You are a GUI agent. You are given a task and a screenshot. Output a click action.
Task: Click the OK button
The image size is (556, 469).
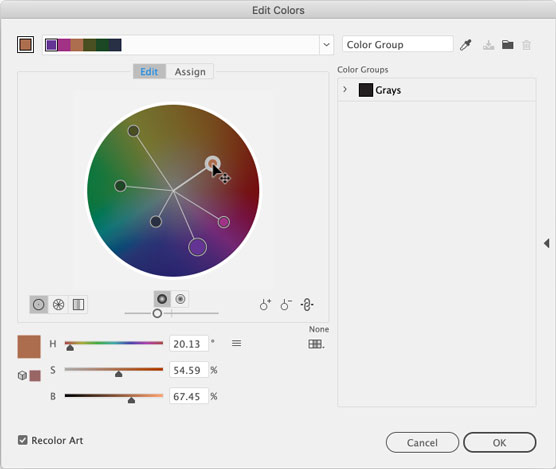(499, 442)
